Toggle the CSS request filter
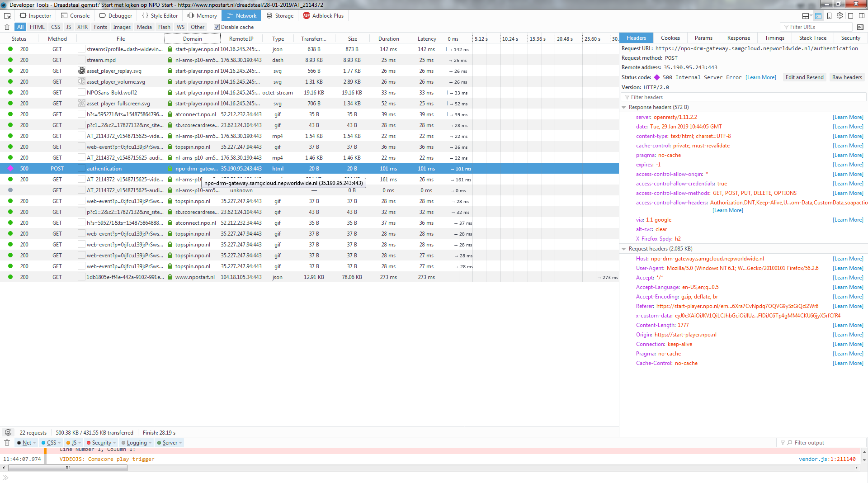 [56, 27]
